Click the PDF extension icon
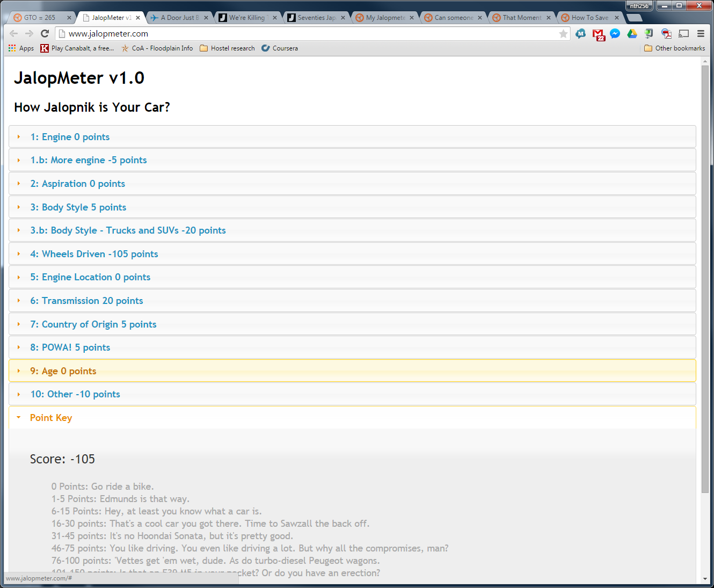Screen dimensions: 714x588 click(x=666, y=33)
